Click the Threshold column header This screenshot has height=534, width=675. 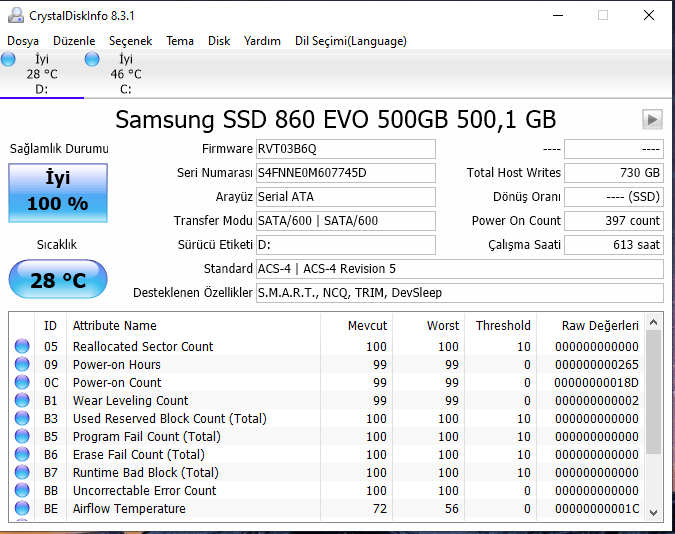501,326
